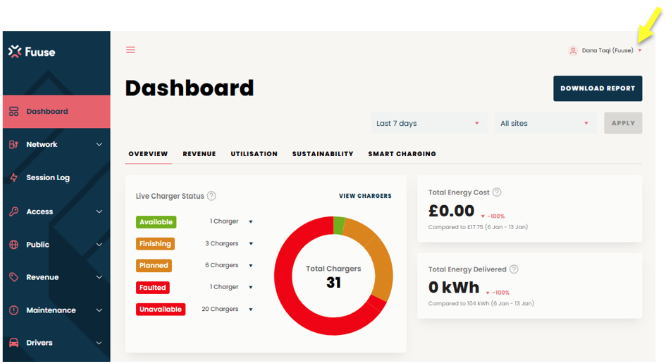Click the Compared to 104 kWh text
The height and width of the screenshot is (364, 672).
(x=481, y=303)
